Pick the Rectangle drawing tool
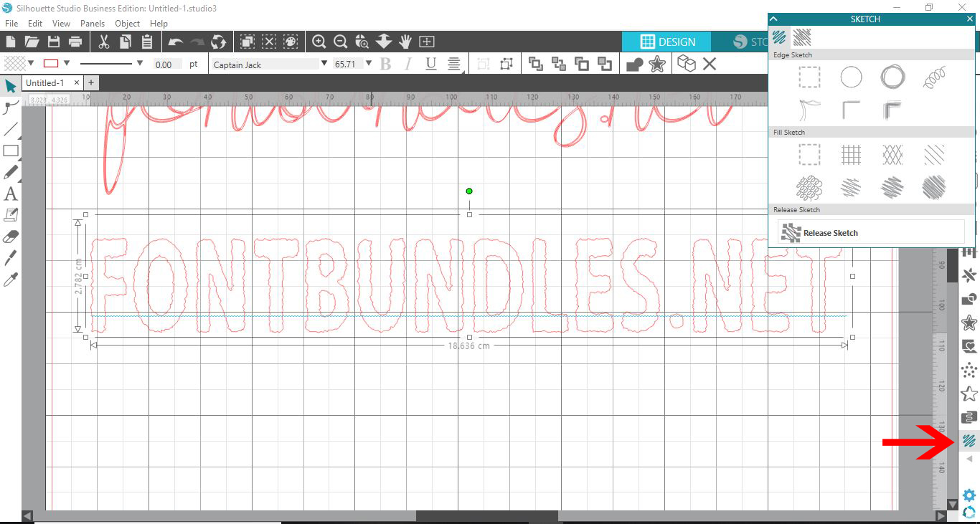980x524 pixels. click(x=11, y=151)
